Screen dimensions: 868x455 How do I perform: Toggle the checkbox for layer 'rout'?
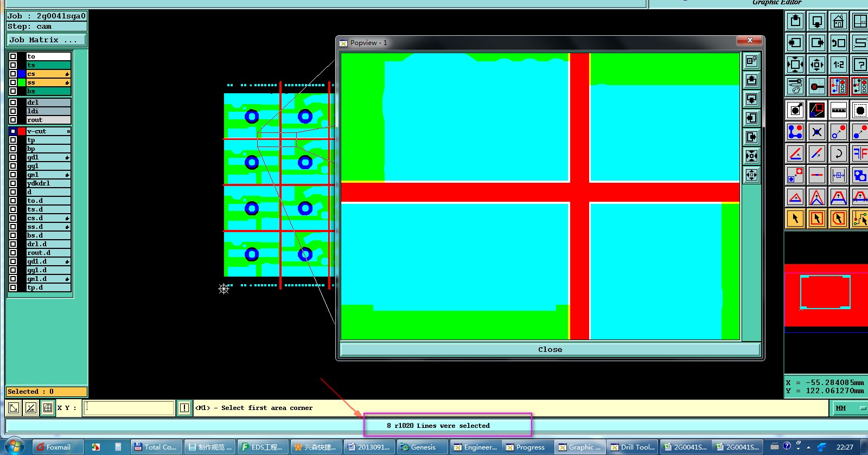(x=13, y=120)
